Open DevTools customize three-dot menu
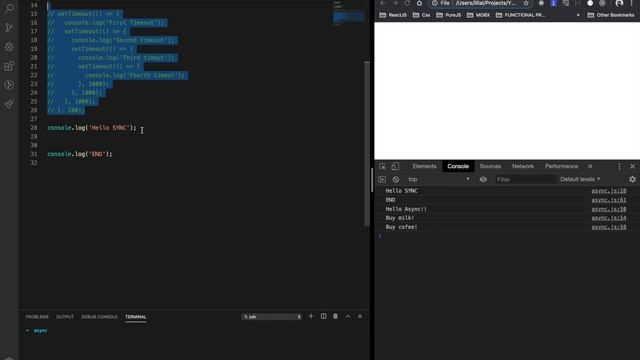Screen dimensions: 640x360 pos(619,167)
